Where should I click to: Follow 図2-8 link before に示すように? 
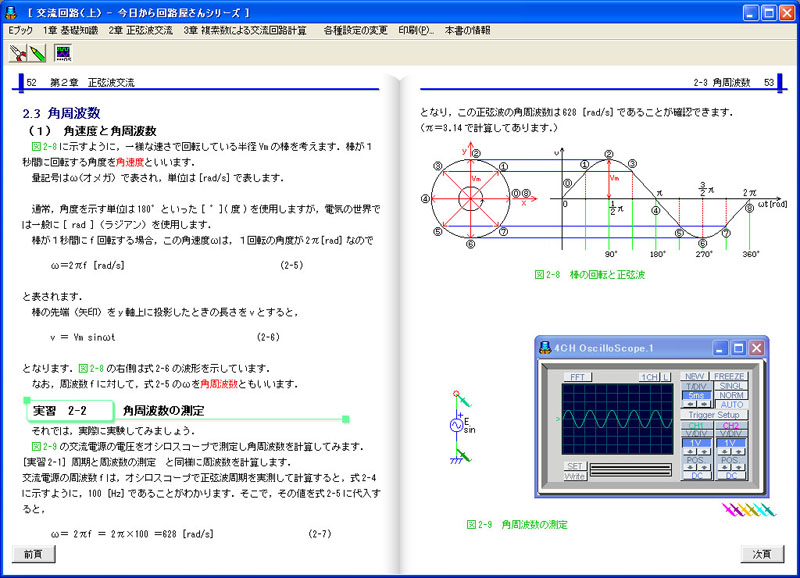click(44, 146)
